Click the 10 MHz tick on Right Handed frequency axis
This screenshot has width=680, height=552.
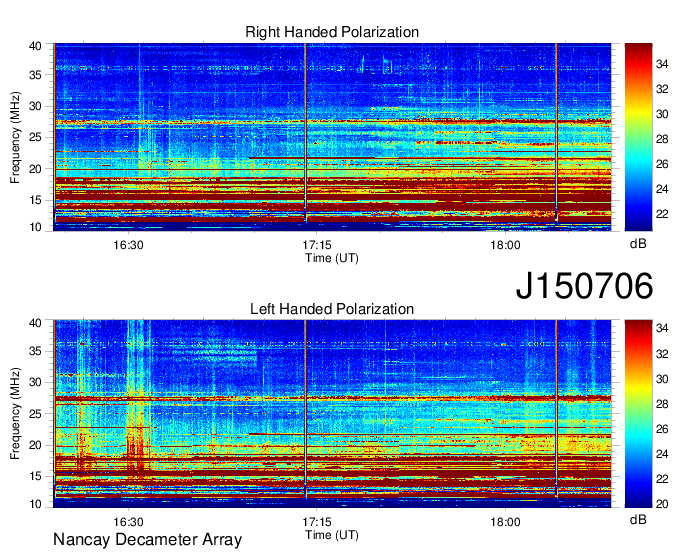tap(35, 227)
